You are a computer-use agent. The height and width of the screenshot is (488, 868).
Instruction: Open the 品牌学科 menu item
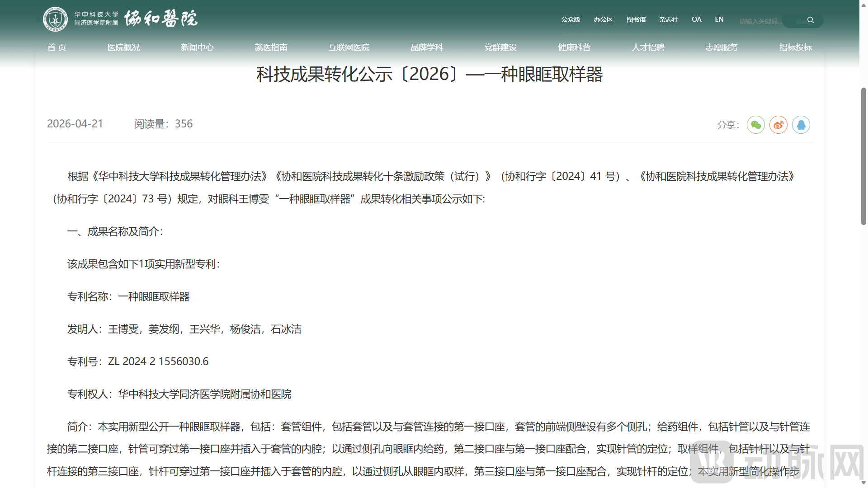(x=427, y=47)
